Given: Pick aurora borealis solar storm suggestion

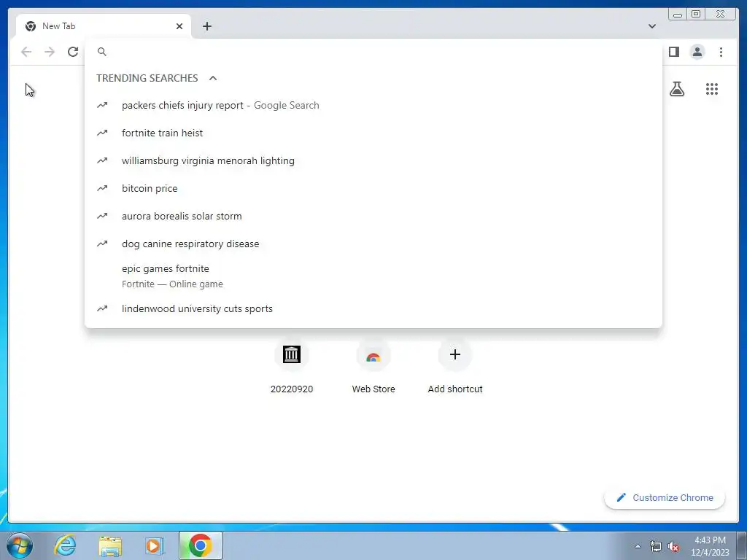Looking at the screenshot, I should click(x=373, y=216).
